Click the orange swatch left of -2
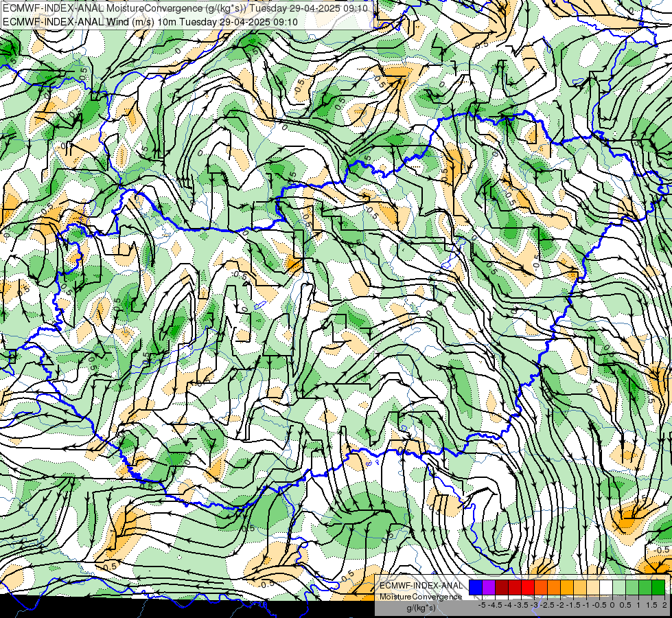 click(554, 587)
